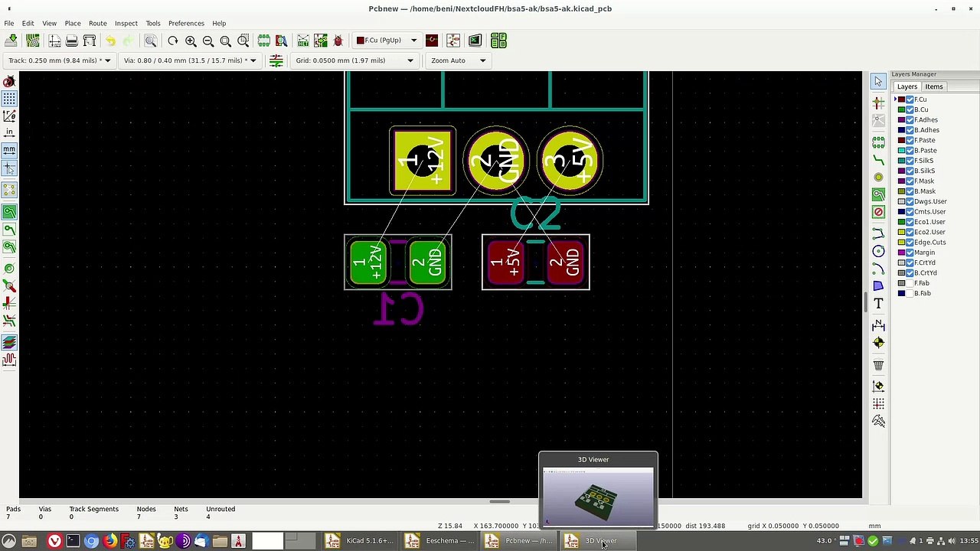980x551 pixels.
Task: Load netlist using the NET icon
Action: point(303,41)
